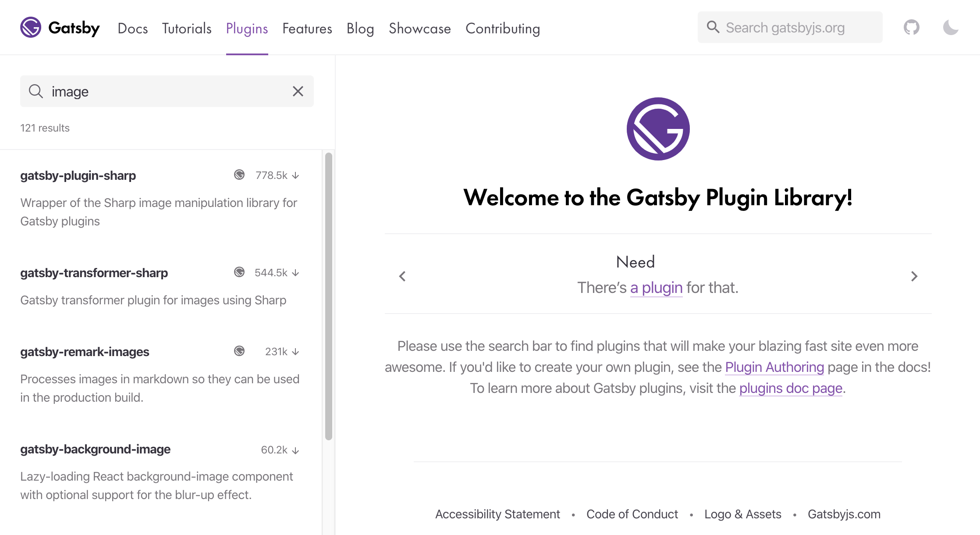Toggle dark mode moon icon
The height and width of the screenshot is (535, 980).
click(x=950, y=28)
